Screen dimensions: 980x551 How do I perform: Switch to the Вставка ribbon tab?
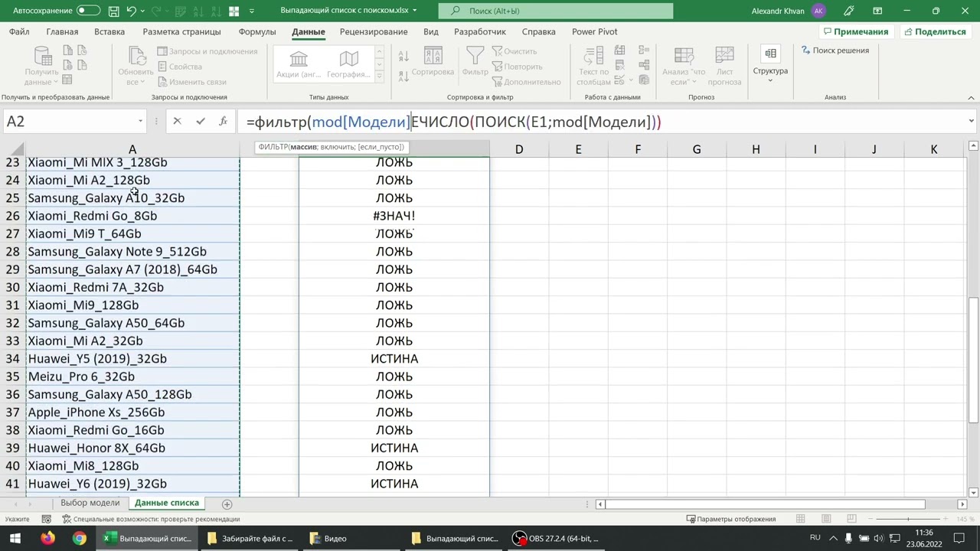pyautogui.click(x=109, y=31)
